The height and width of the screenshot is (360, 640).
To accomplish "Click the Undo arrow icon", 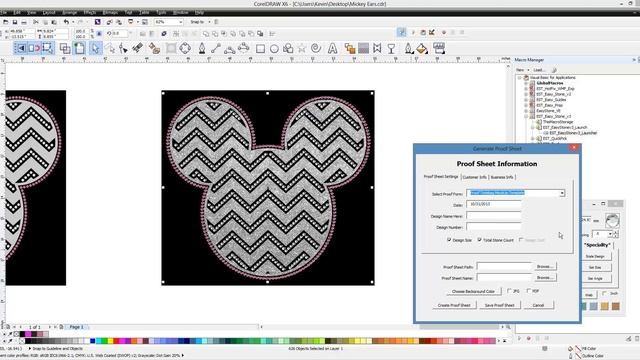I will pyautogui.click(x=66, y=22).
